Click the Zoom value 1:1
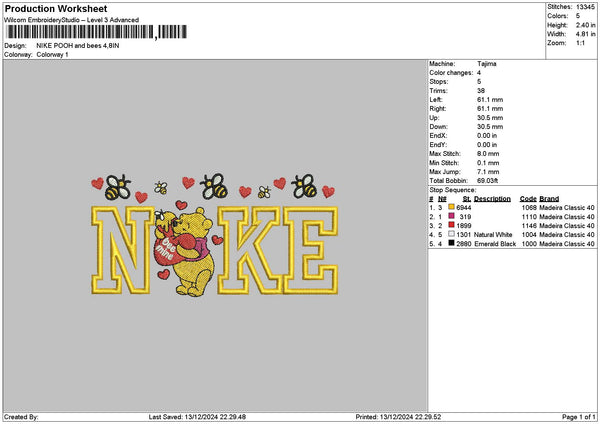 (x=580, y=43)
